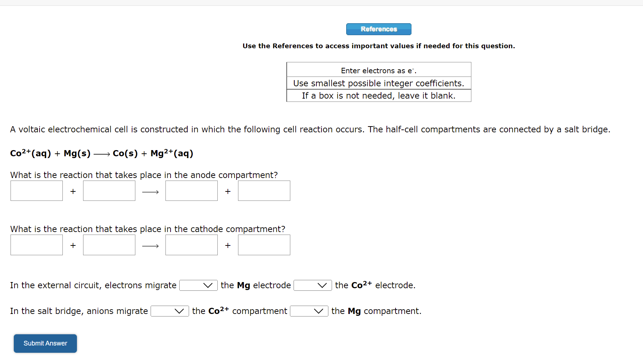Screen dimensions: 643x364
Task: Open the dropdown after 'electrons migrate'
Action: (x=198, y=285)
